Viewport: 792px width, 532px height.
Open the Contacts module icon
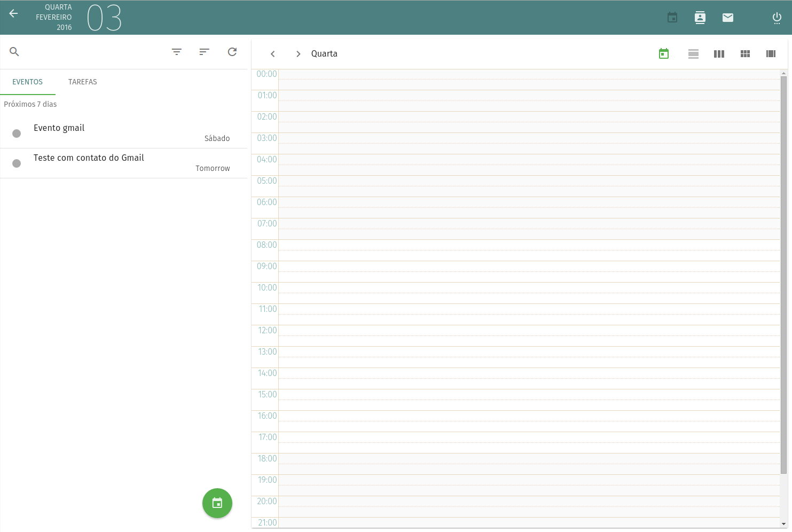[700, 18]
